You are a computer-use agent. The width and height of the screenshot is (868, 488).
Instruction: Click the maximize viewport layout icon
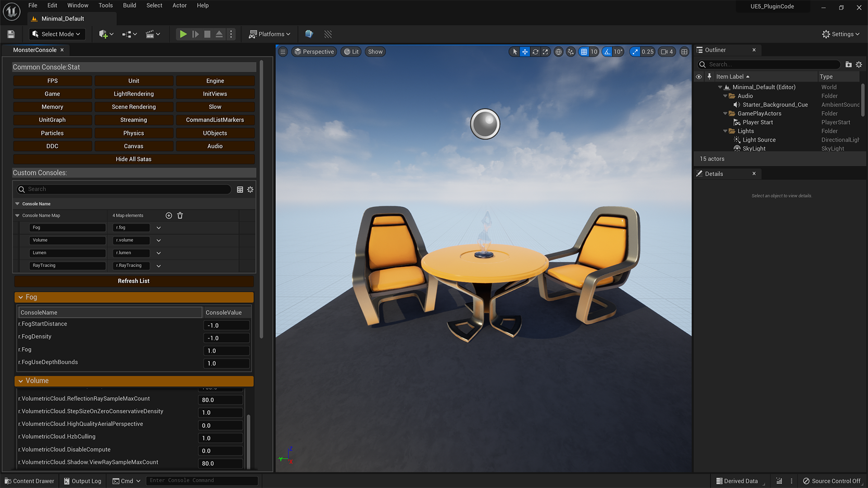684,52
